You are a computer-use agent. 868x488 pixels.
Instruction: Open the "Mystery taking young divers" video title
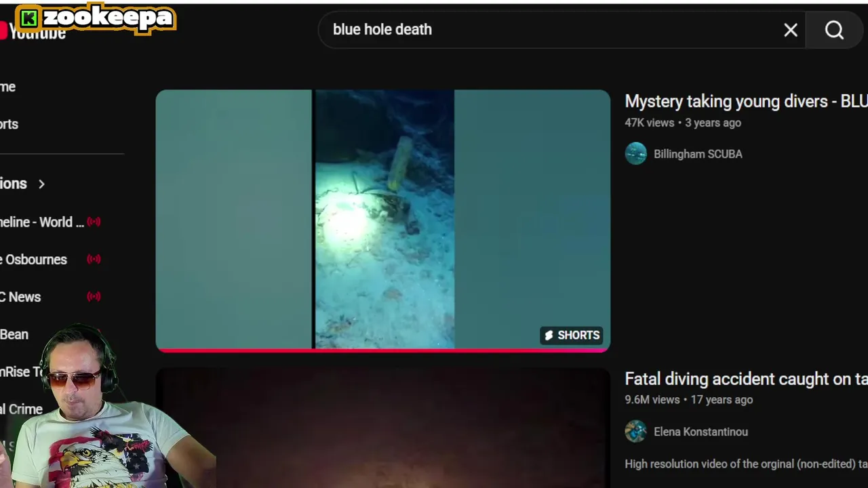746,102
